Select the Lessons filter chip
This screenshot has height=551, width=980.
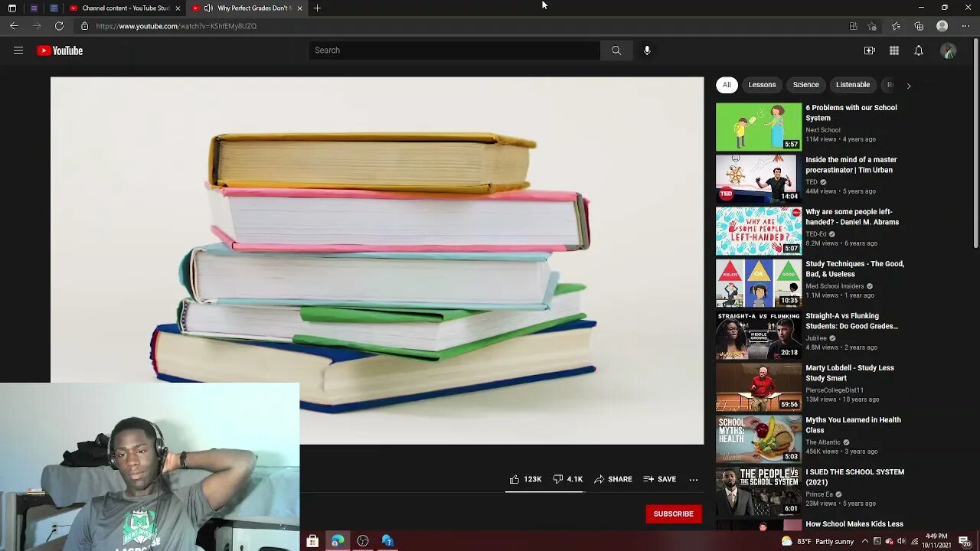(762, 85)
